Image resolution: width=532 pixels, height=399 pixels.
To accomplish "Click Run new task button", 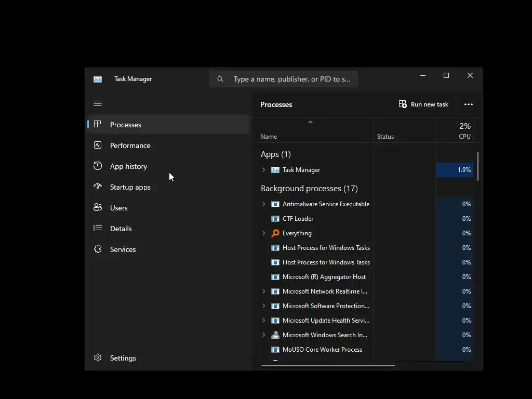I will point(423,104).
